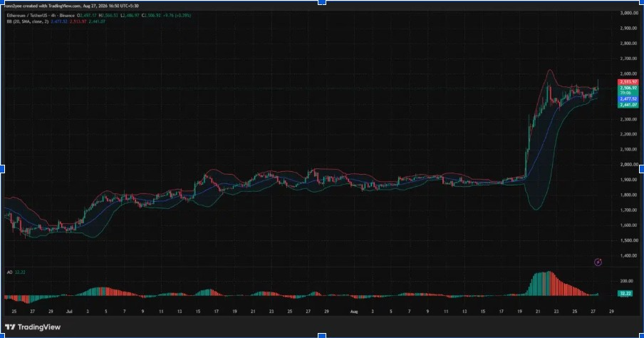Image resolution: width=644 pixels, height=338 pixels.
Task: Click the bottom-center image selection handle
Action: coord(322,336)
